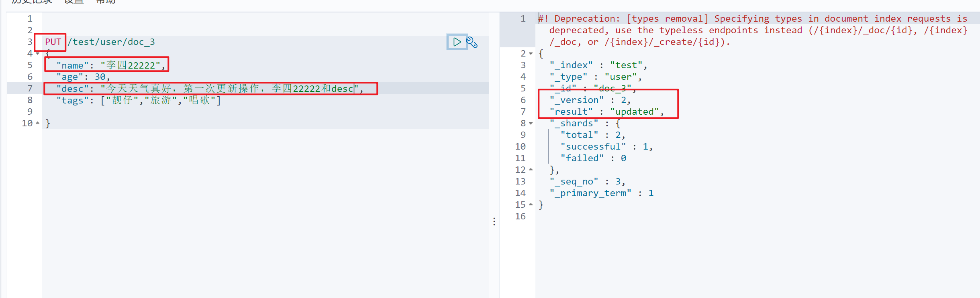Click empty line 1 in the request editor
The height and width of the screenshot is (298, 980).
pyautogui.click(x=265, y=18)
